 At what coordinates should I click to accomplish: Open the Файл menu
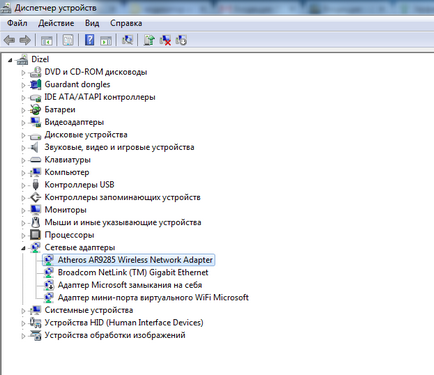pos(17,23)
